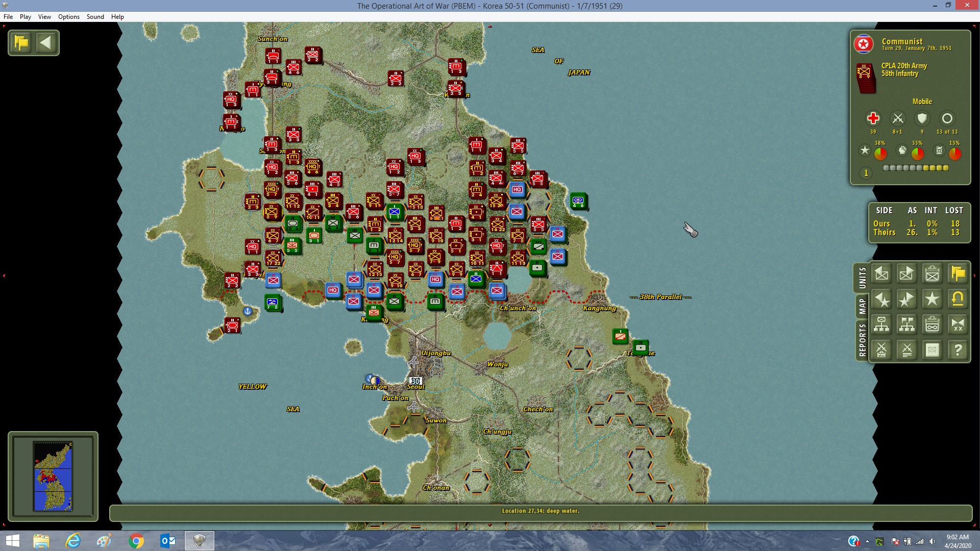The image size is (980, 551).
Task: Click the circle movement icon
Action: pos(947,118)
